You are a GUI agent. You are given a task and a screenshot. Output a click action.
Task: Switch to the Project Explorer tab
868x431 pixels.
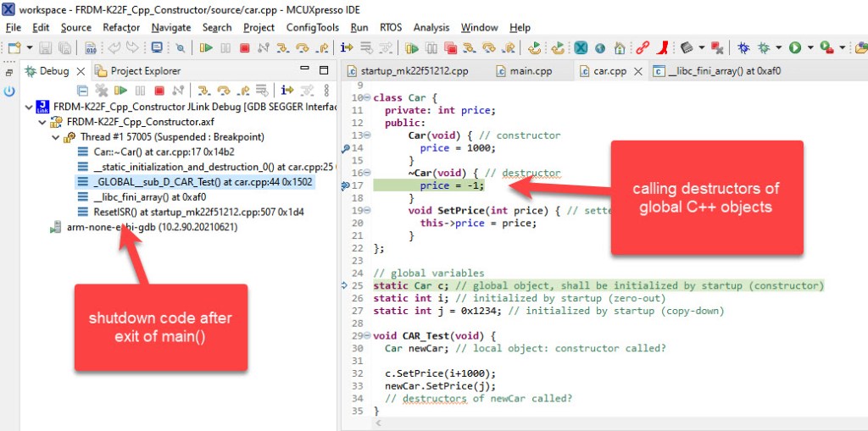coord(144,71)
